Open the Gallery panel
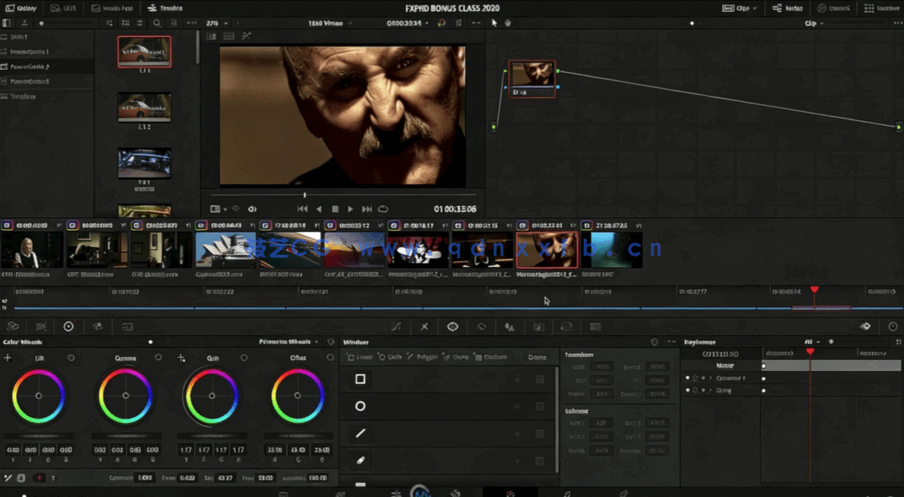 point(22,8)
